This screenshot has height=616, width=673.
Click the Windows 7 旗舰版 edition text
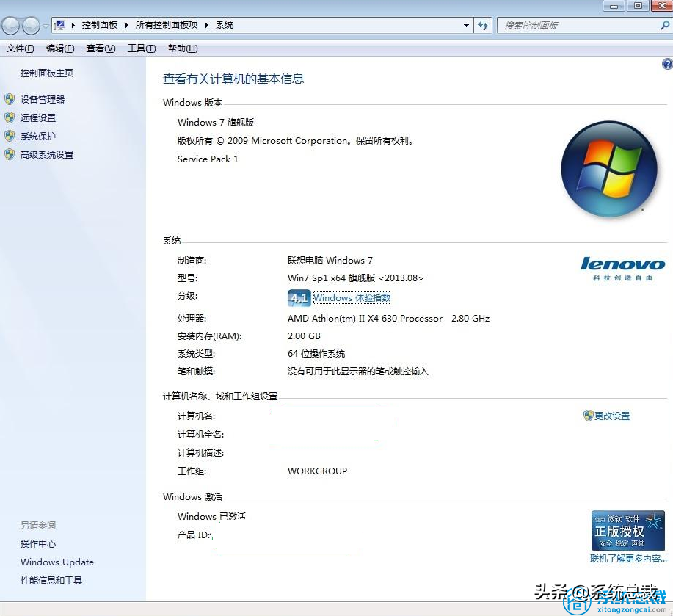(216, 123)
